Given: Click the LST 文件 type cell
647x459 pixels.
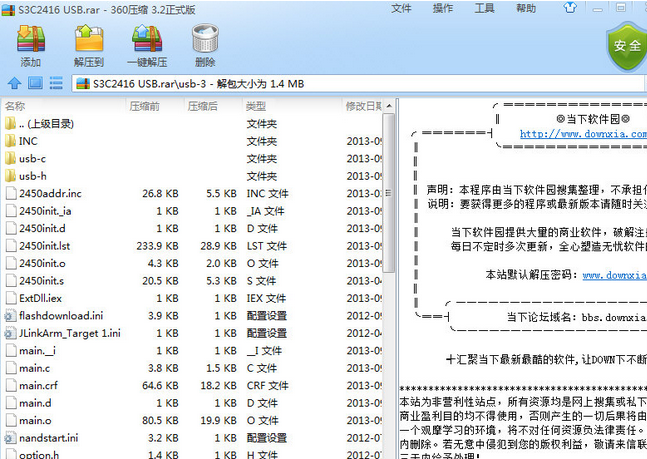Looking at the screenshot, I should click(x=267, y=246).
